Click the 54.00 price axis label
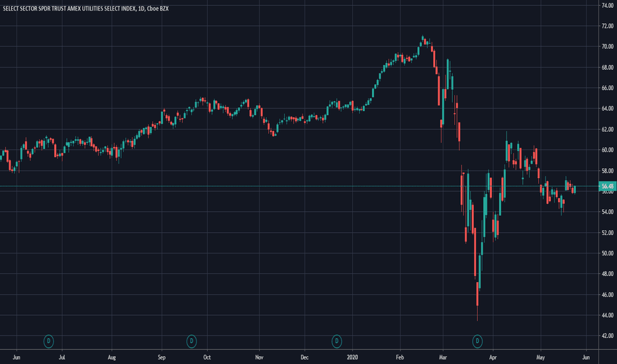The height and width of the screenshot is (364, 617). click(x=607, y=212)
